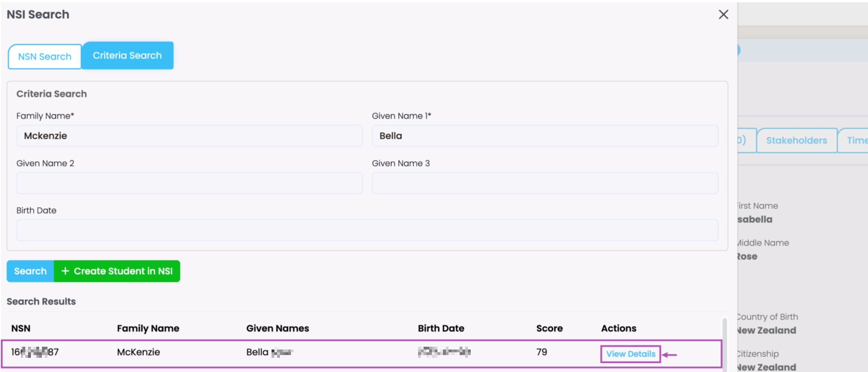Click into the empty Given Name 2 field
Screen dimensions: 868x372
(x=189, y=183)
